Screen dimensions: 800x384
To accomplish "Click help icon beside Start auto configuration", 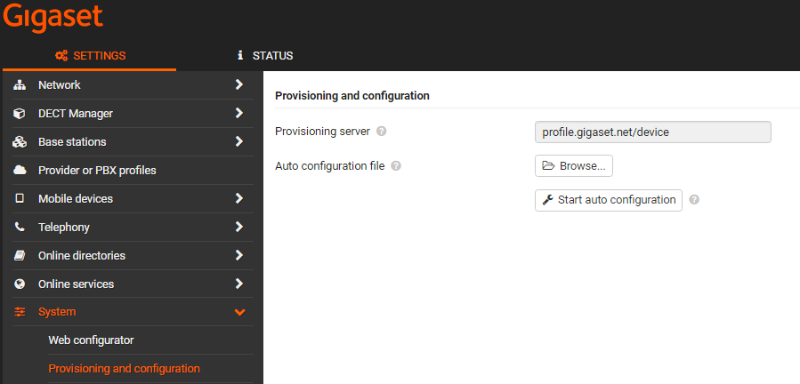I will 694,200.
